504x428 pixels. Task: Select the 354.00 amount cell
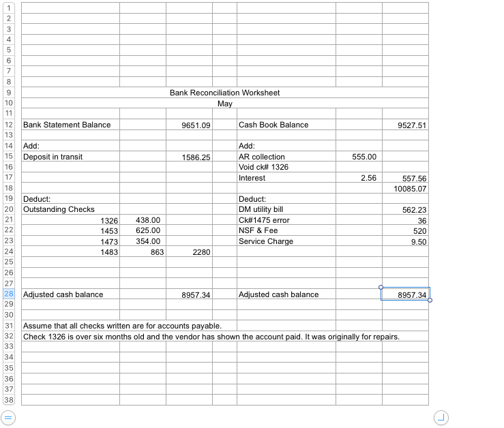pyautogui.click(x=143, y=241)
